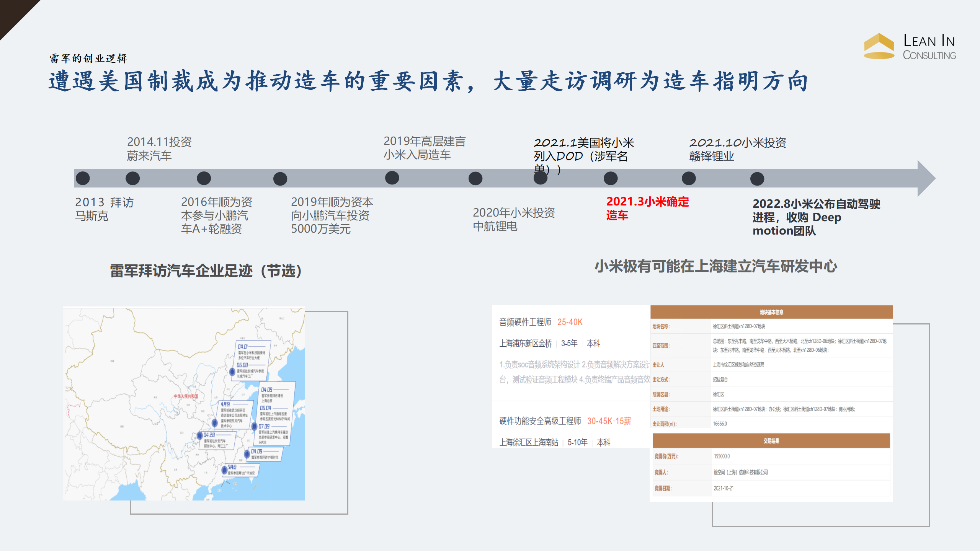Click the timeline dot above 2016年顺为资本
Screen dimensions: 980x551
click(x=204, y=178)
